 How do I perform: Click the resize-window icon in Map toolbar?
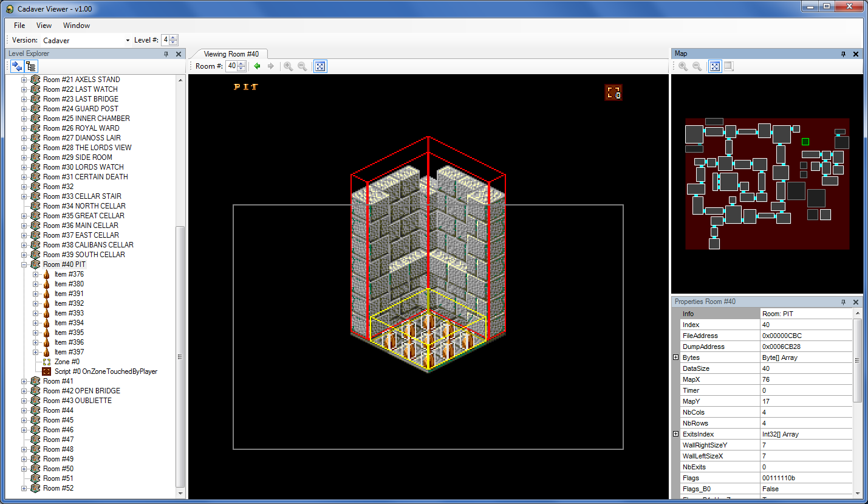(x=729, y=66)
